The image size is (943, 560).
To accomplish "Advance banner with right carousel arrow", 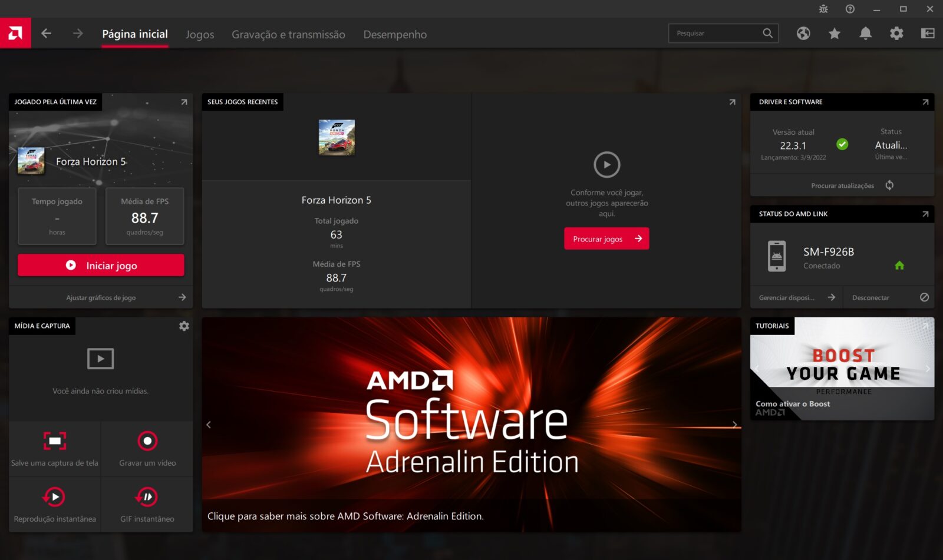I will pos(734,425).
